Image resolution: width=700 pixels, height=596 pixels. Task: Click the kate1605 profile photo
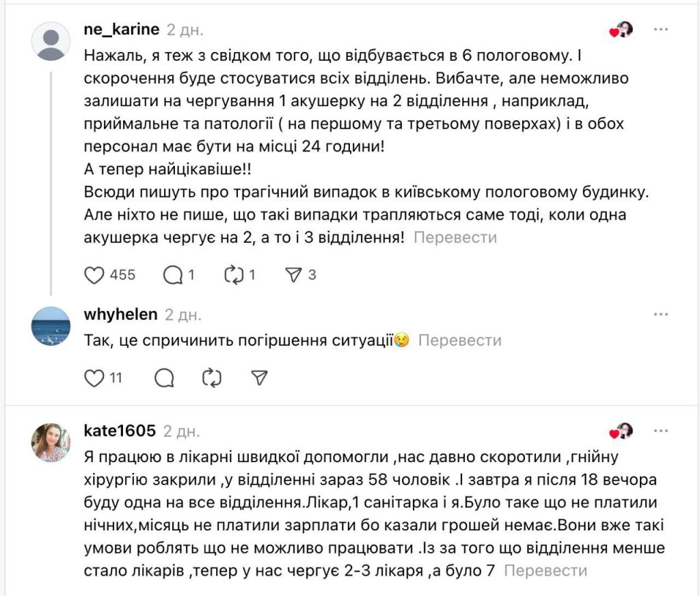click(51, 442)
